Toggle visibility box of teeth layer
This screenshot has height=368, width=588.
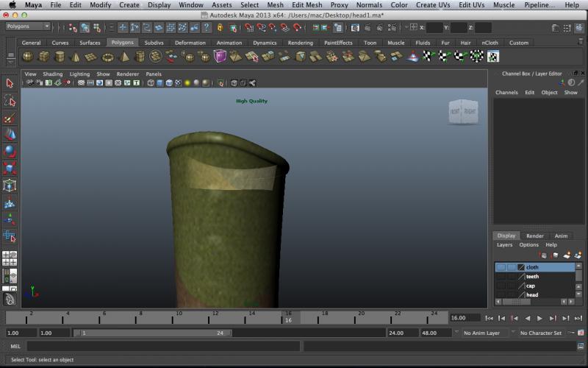coord(501,277)
